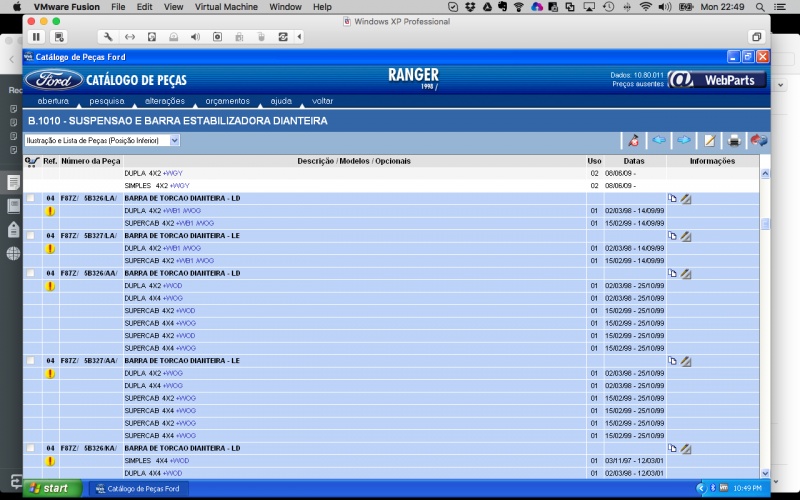Screen dimensions: 800x500
Task: Click the camera device icon in VMware toolbar
Action: pos(217,37)
